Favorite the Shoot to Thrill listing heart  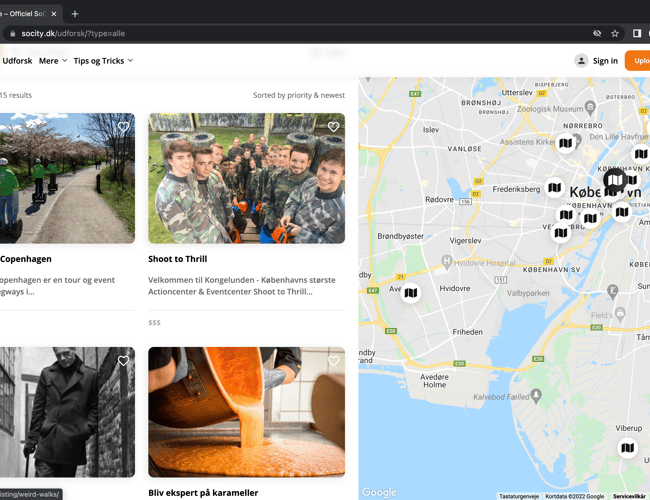(333, 127)
